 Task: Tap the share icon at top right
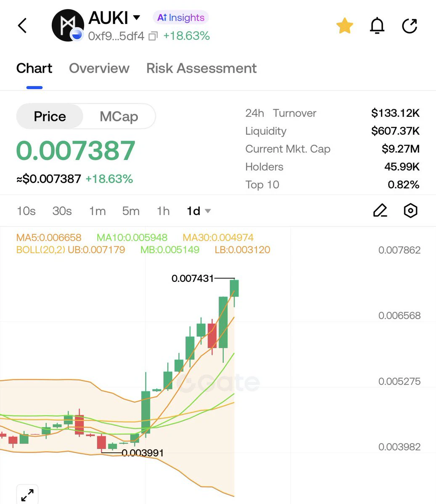(410, 26)
